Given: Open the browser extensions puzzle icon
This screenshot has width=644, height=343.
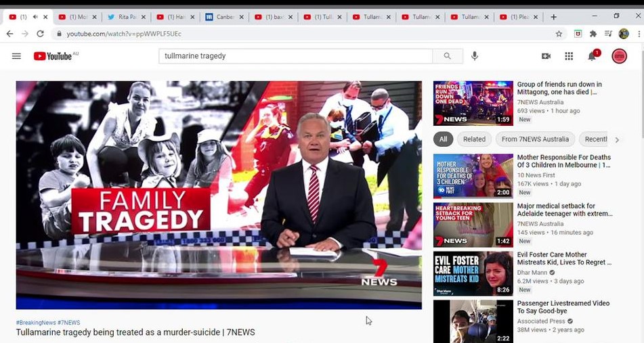Looking at the screenshot, I should [593, 34].
